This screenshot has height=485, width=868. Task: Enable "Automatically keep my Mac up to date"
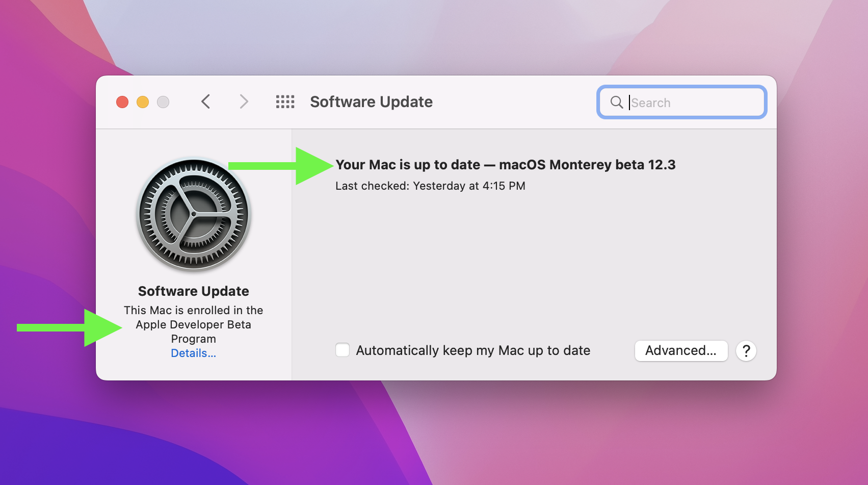tap(342, 350)
